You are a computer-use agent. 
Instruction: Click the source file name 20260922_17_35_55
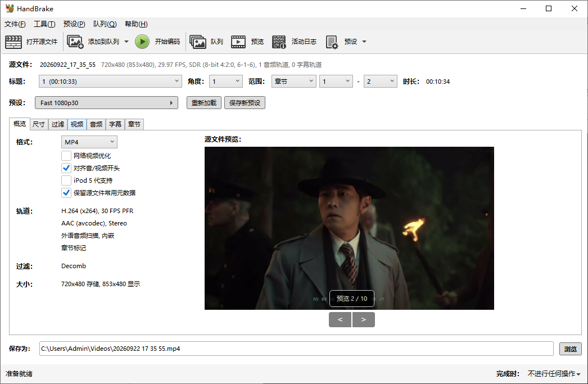coord(68,65)
